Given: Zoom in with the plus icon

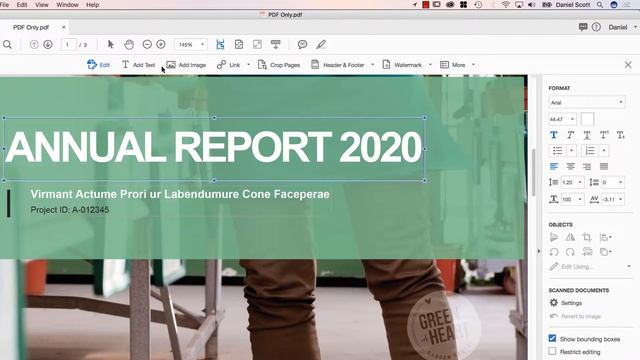Looking at the screenshot, I should [161, 44].
